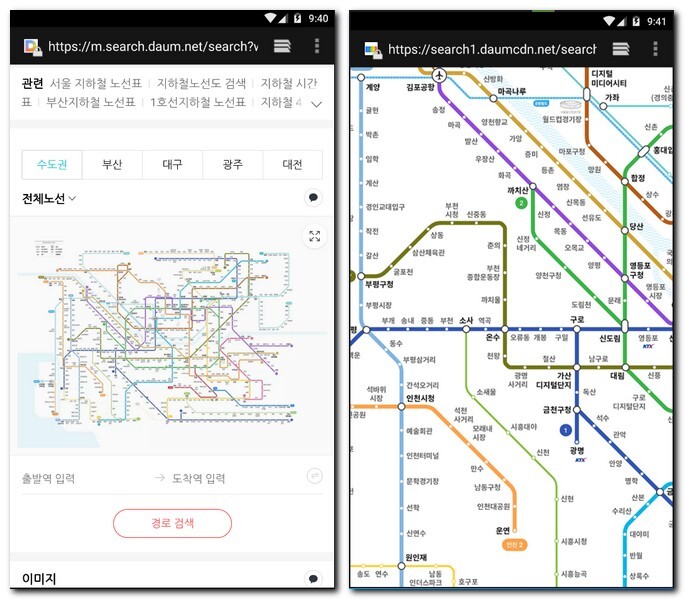
Task: Swap departure and arrival stations icon
Action: pos(314,477)
